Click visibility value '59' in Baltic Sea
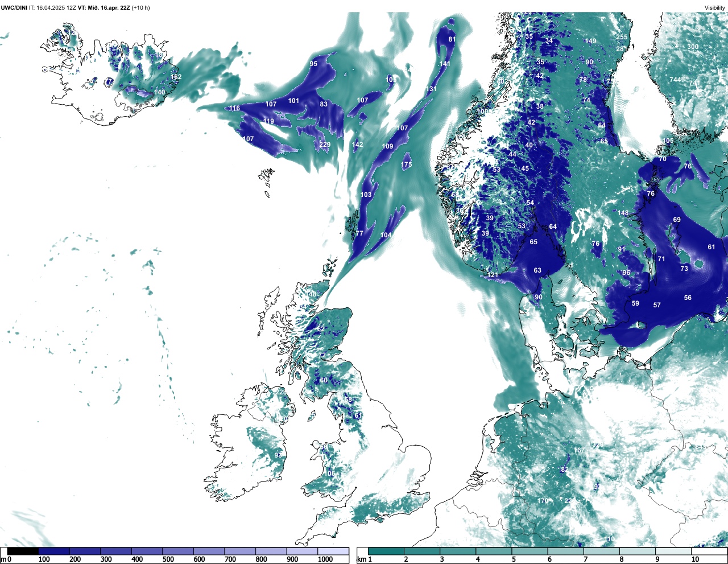The height and width of the screenshot is (564, 728). pos(635,303)
